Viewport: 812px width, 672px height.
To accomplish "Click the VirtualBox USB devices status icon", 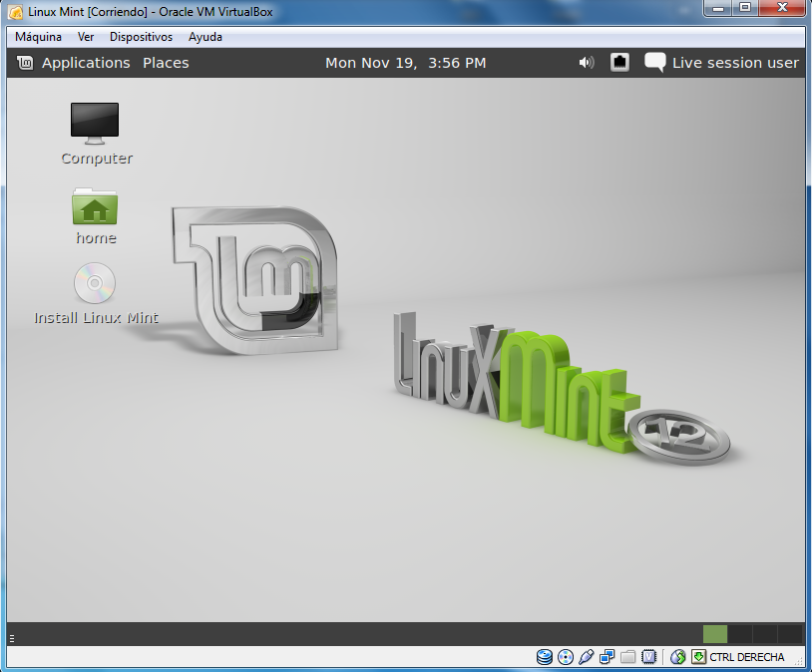I will tap(586, 657).
